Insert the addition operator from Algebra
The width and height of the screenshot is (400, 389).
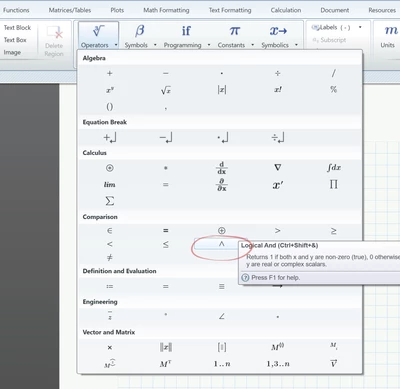pyautogui.click(x=110, y=73)
